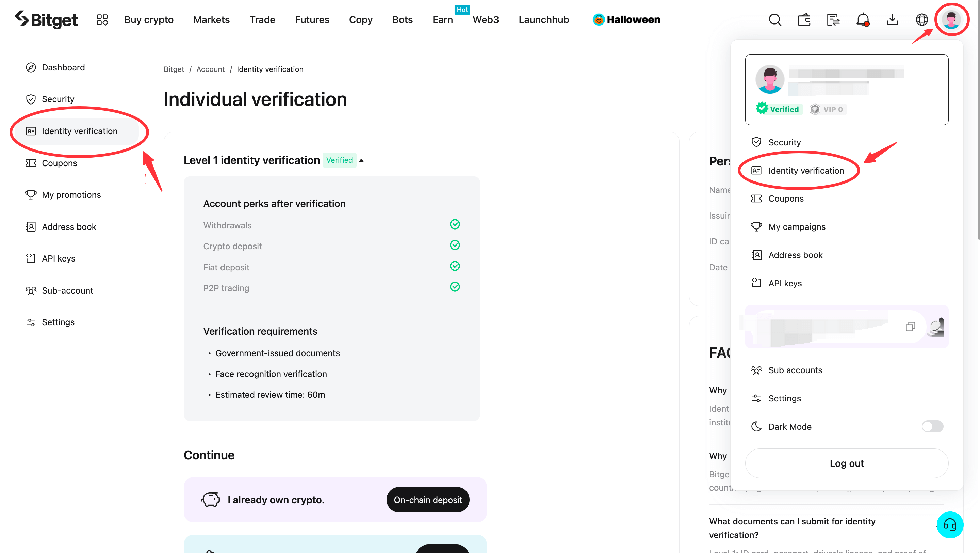Expand the My promotions sidebar item
Viewport: 980px width, 553px height.
[71, 195]
